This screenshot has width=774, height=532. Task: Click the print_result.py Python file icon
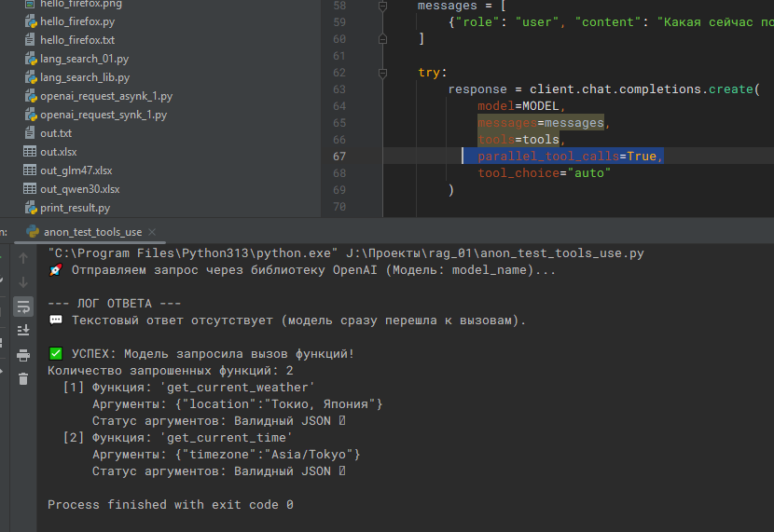pos(30,208)
